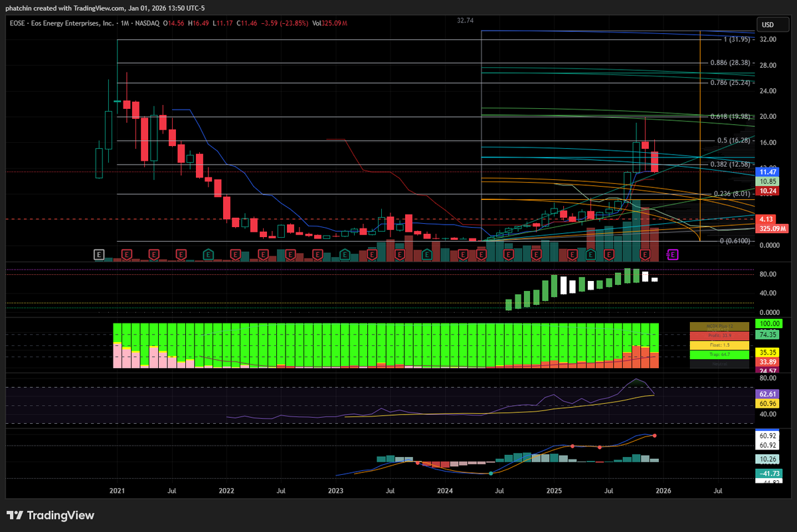Click the 325.09M volume axis label
This screenshot has height=532, width=797.
(x=772, y=228)
